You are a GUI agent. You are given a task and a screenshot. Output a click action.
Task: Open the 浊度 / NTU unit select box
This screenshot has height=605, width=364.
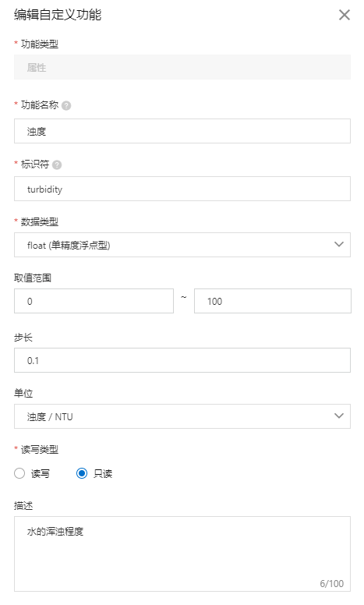182,416
